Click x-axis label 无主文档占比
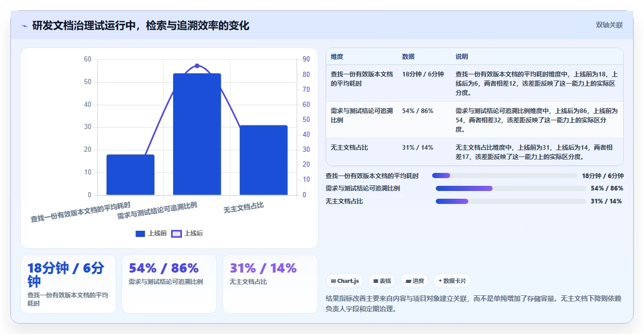This screenshot has height=334, width=644. 243,208
